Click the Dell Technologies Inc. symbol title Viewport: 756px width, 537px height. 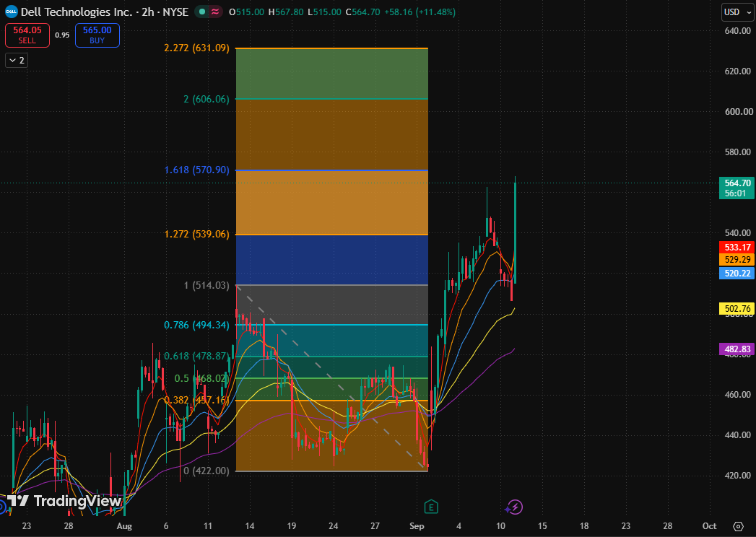point(77,12)
